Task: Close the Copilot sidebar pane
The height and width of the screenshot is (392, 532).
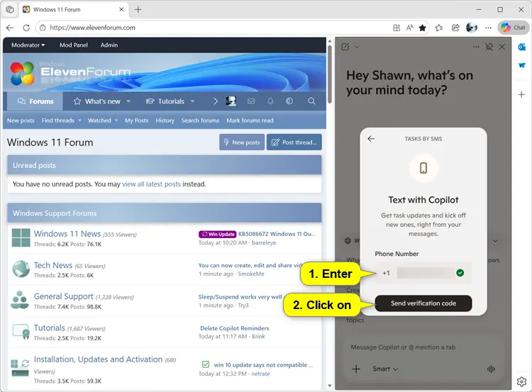Action: pos(501,47)
